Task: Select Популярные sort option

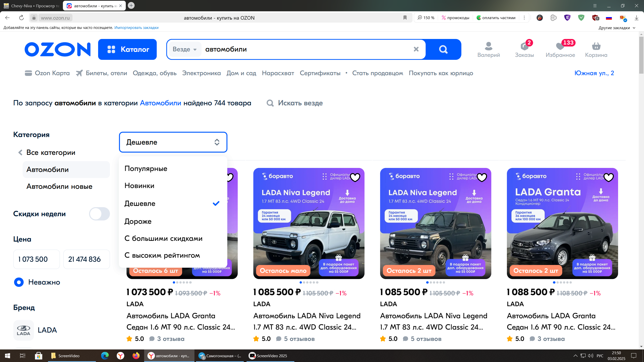Action: point(173,168)
